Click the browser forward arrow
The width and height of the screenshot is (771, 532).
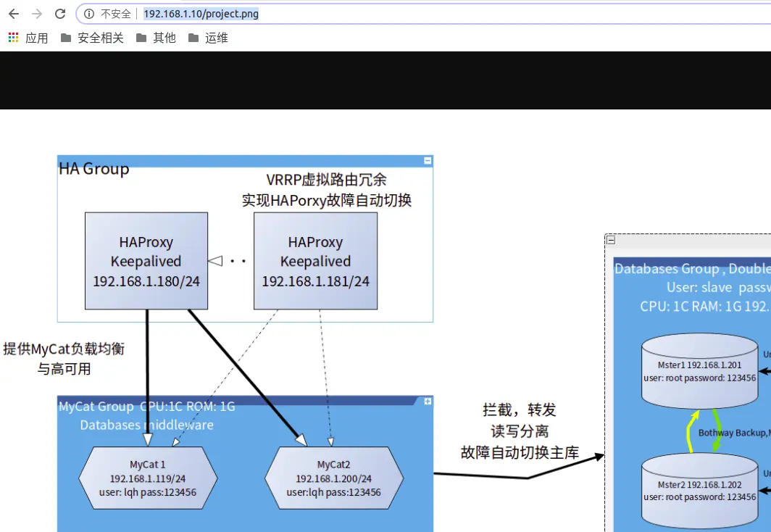tap(37, 14)
